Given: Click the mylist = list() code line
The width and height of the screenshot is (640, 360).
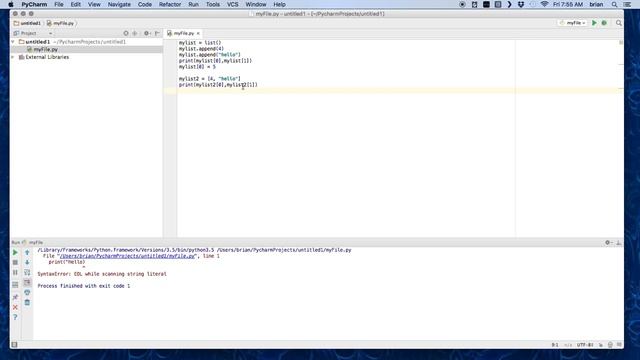Looking at the screenshot, I should pos(200,43).
